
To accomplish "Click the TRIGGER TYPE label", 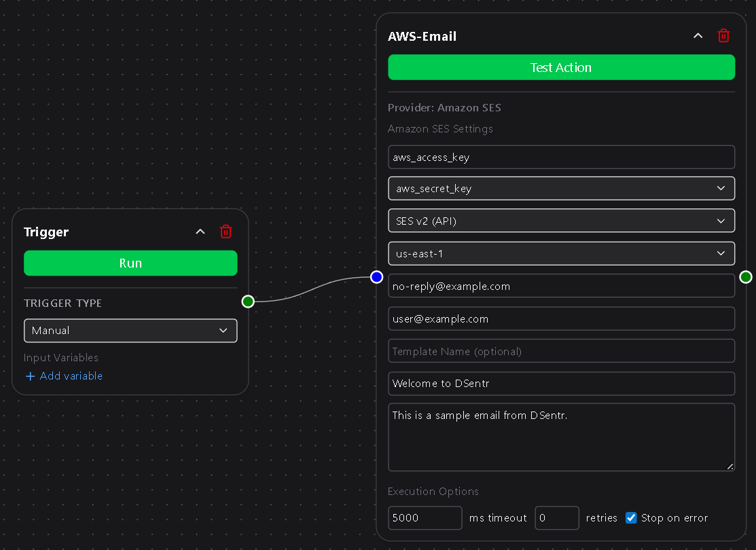I will click(x=62, y=304).
